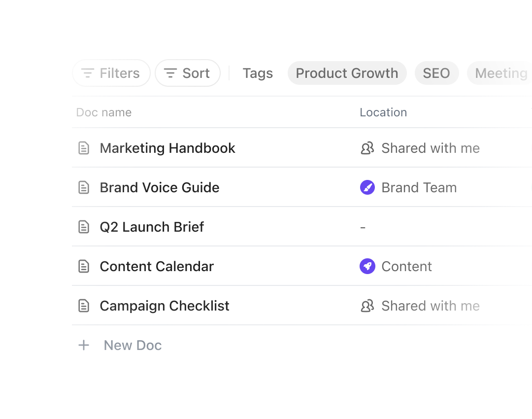Select the SEO tab
532x419 pixels.
pyautogui.click(x=436, y=73)
